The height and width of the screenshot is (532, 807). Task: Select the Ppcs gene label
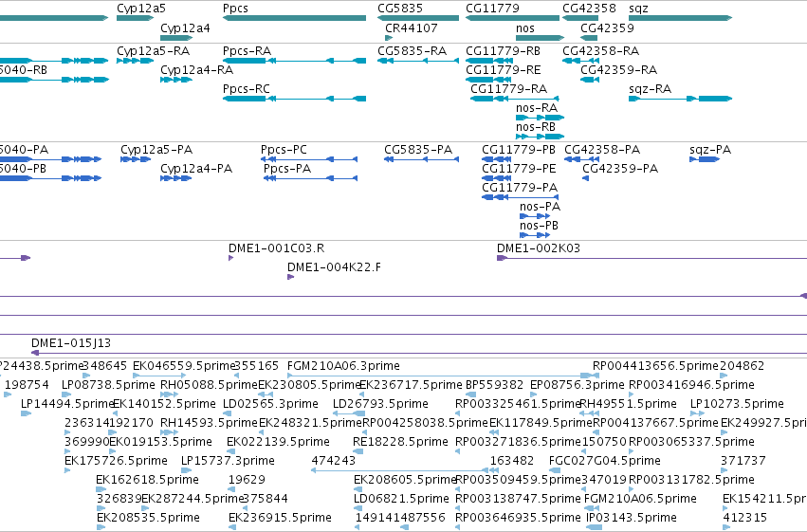tap(235, 9)
